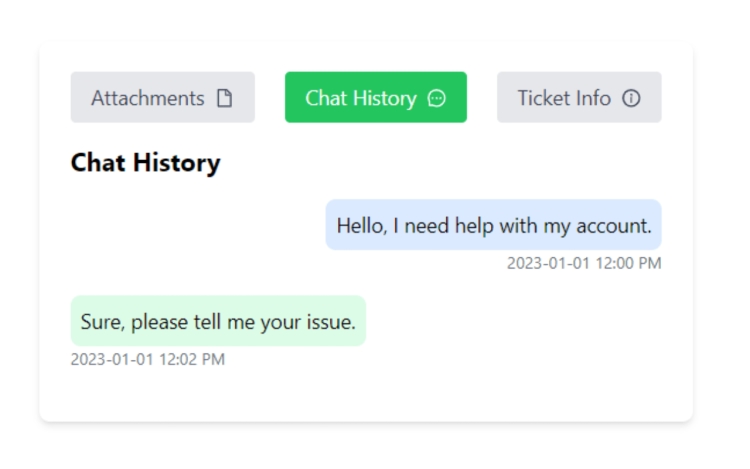Click the "Attachments" label text
Screen dimensions: 750x469
148,98
